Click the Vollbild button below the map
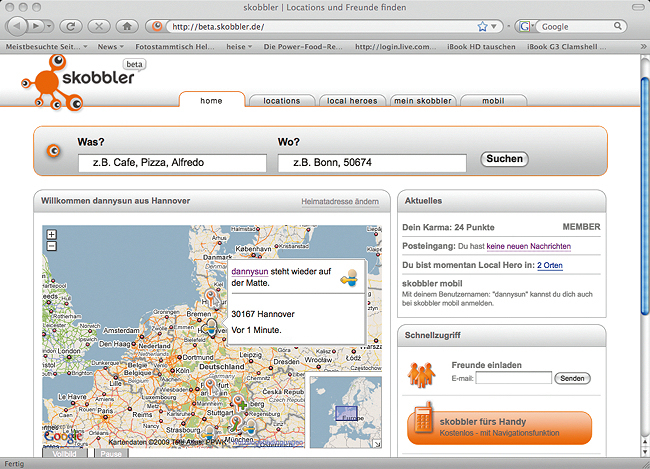Image resolution: width=650 pixels, height=469 pixels. pyautogui.click(x=65, y=454)
